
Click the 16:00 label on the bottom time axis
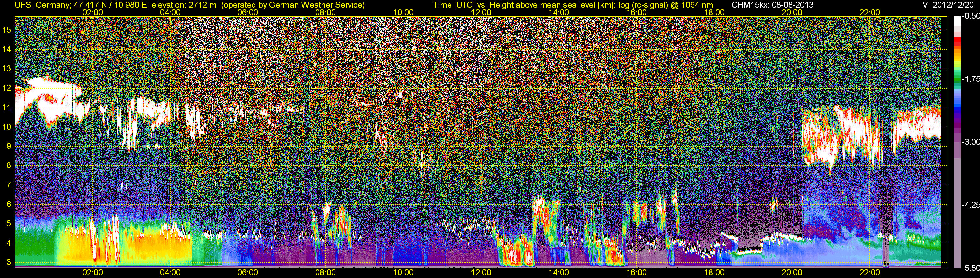coord(636,273)
